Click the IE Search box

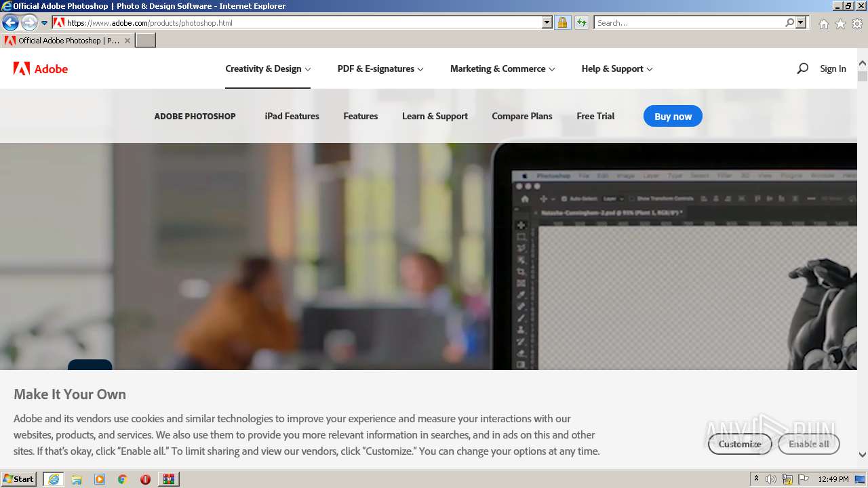point(689,22)
